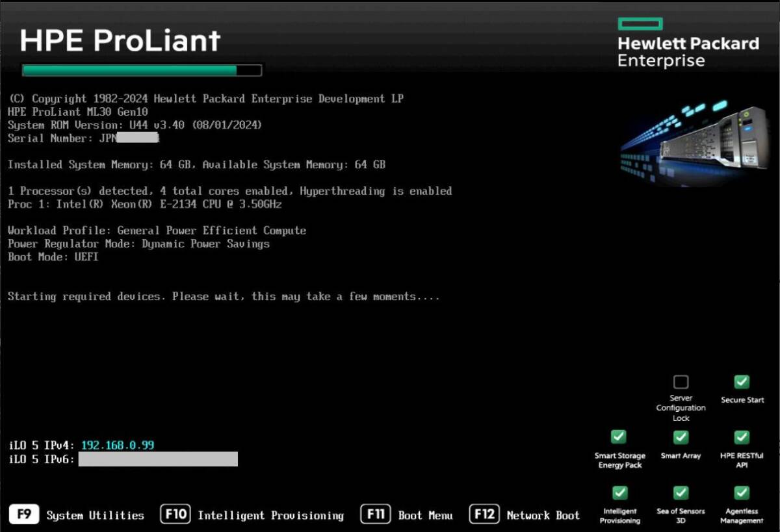
Task: Click the Proc 1 Intel Xeon E-2134 line
Action: (x=144, y=204)
